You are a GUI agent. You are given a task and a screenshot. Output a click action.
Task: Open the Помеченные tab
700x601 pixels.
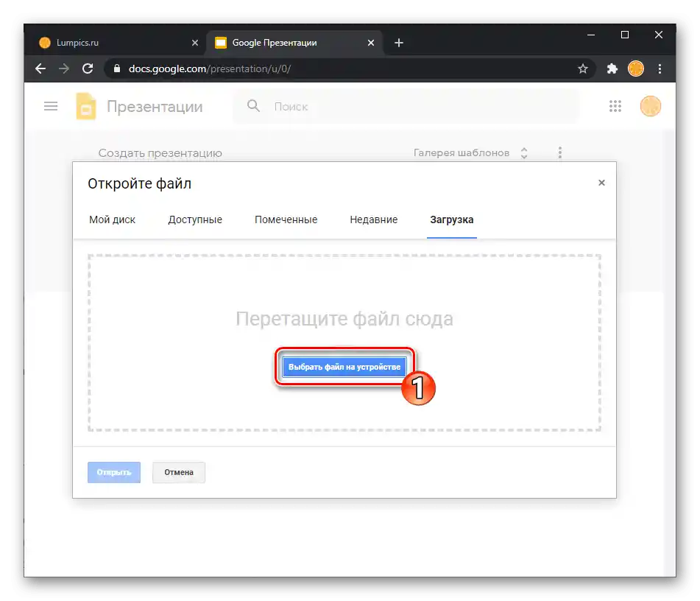pos(286,219)
